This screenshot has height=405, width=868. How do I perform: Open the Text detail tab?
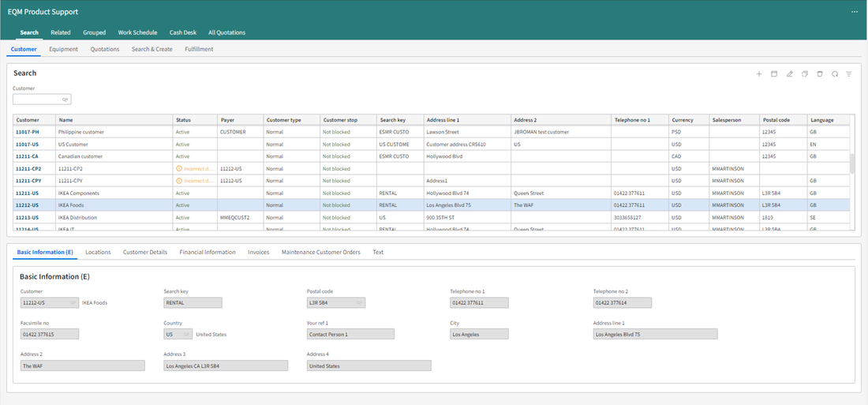coord(378,252)
